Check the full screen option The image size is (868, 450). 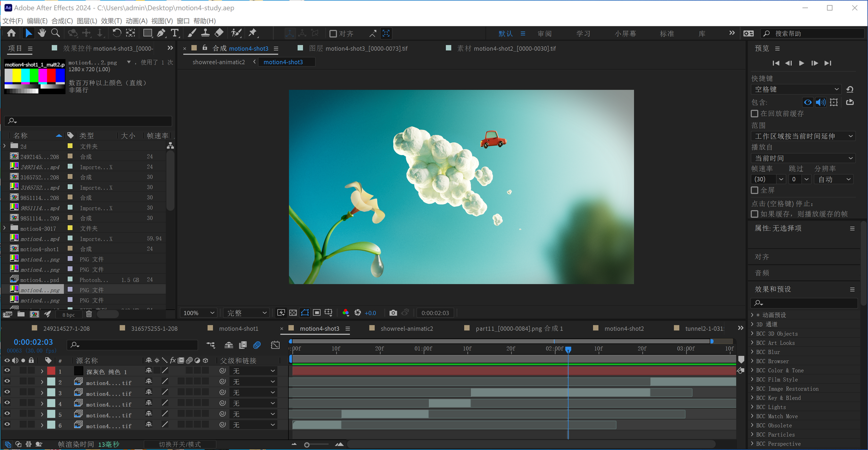(754, 190)
